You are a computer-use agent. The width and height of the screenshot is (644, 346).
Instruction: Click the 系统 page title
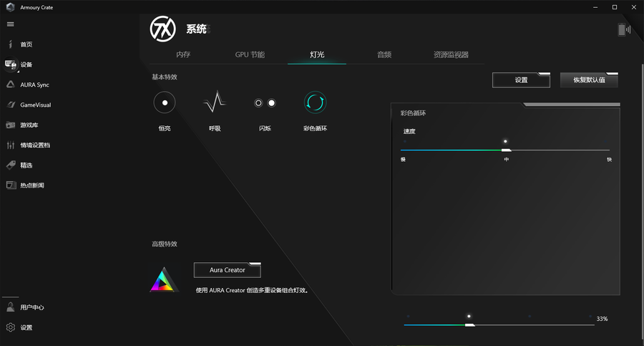click(x=196, y=29)
